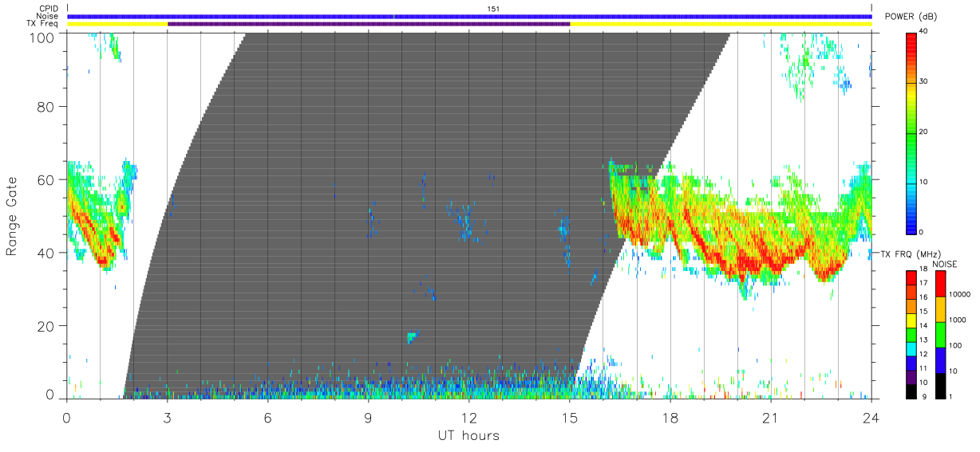Click the 100 tick on Range Gate axis
Screen dimensions: 980x452
[x=41, y=37]
